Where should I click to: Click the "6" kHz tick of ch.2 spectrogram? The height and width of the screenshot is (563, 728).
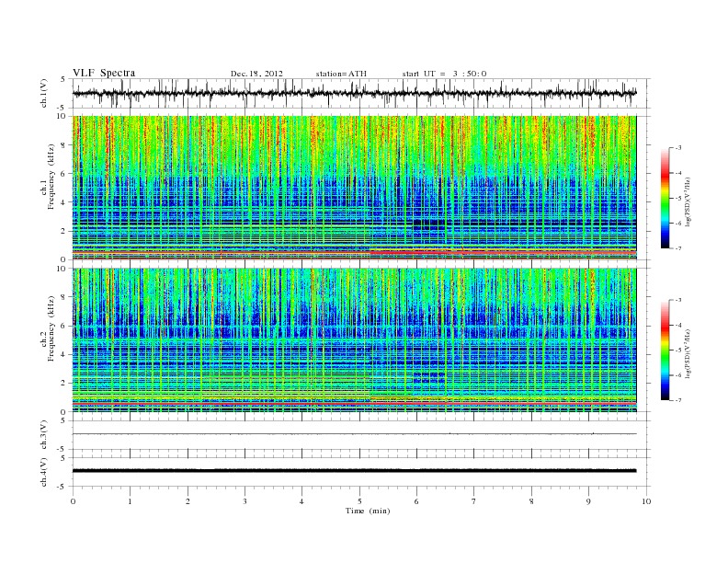coord(64,326)
